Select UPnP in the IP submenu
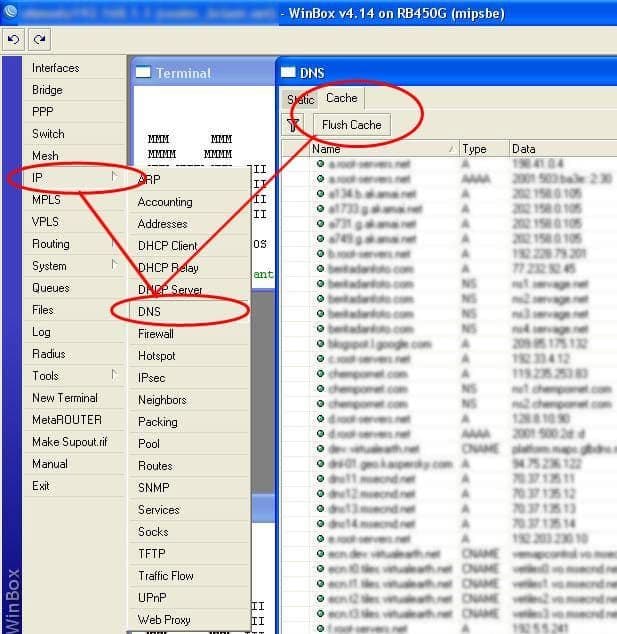The height and width of the screenshot is (634, 617). click(x=189, y=598)
